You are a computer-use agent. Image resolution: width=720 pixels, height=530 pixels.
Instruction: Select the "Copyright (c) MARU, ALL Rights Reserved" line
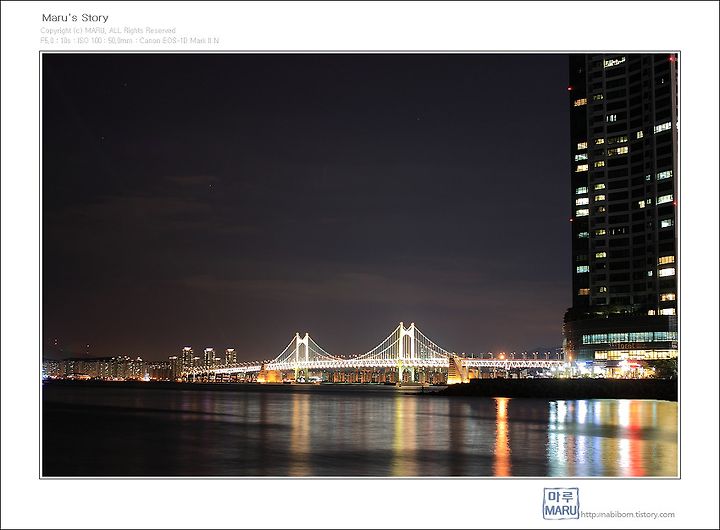point(108,30)
